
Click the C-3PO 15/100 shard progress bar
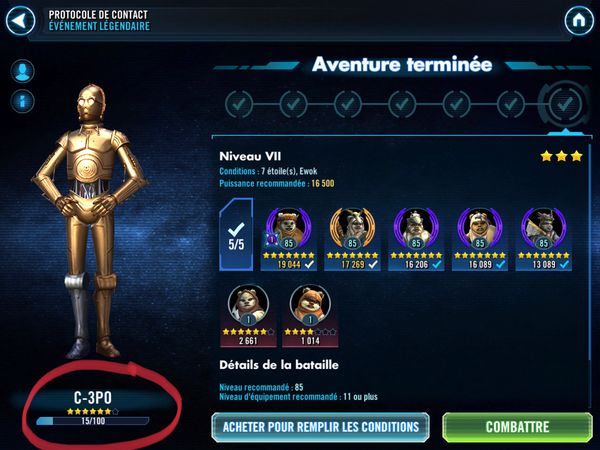pos(93,421)
